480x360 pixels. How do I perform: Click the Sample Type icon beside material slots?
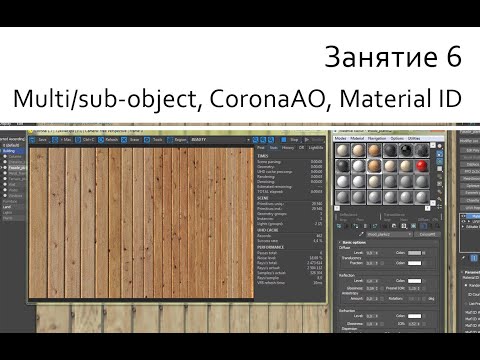click(440, 146)
